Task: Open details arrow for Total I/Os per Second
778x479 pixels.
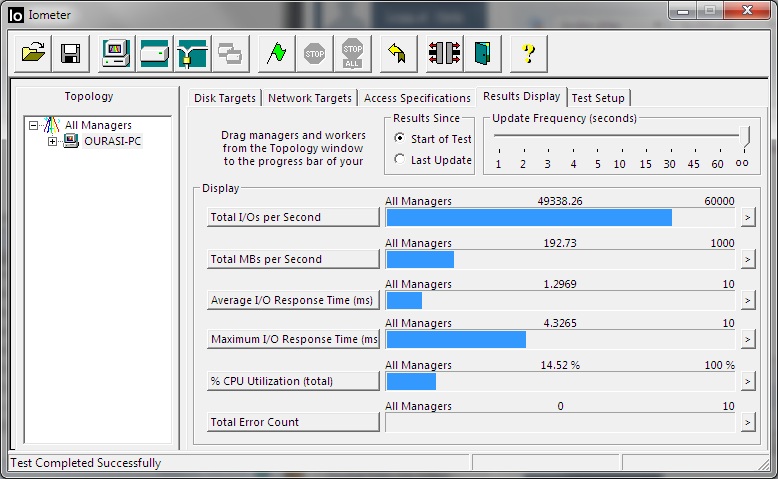Action: tap(748, 217)
